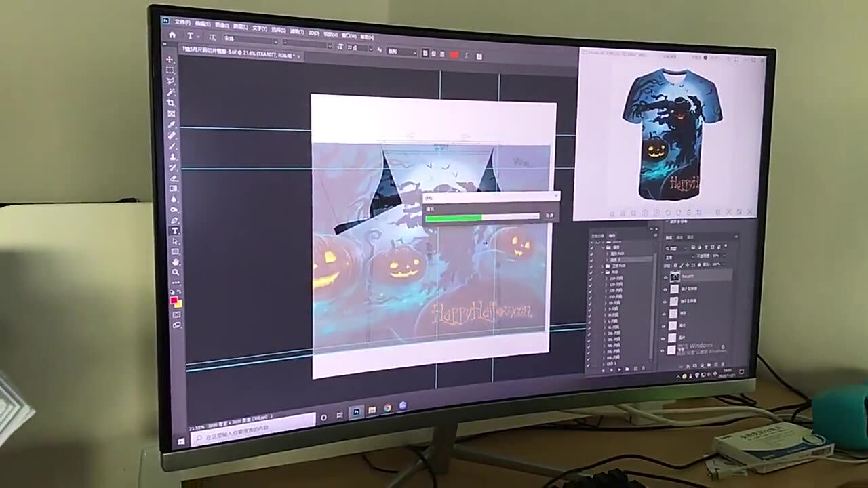This screenshot has width=868, height=488.
Task: Click the text color swatch in options bar
Action: pos(454,54)
